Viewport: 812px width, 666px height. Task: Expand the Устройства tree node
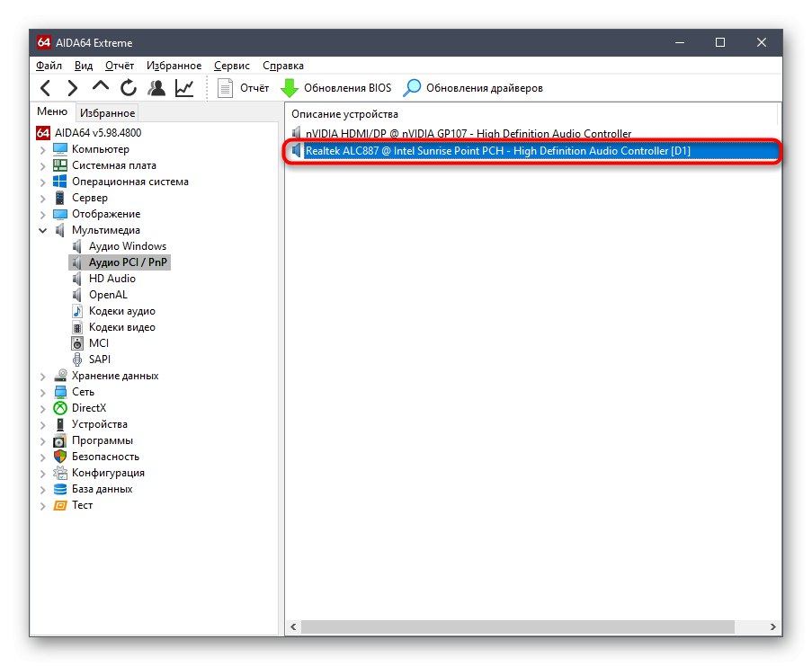tap(43, 425)
